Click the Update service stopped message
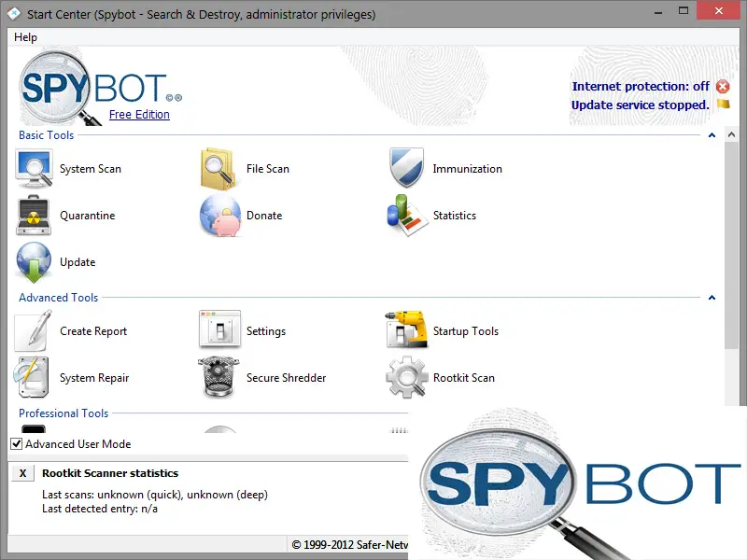 640,105
